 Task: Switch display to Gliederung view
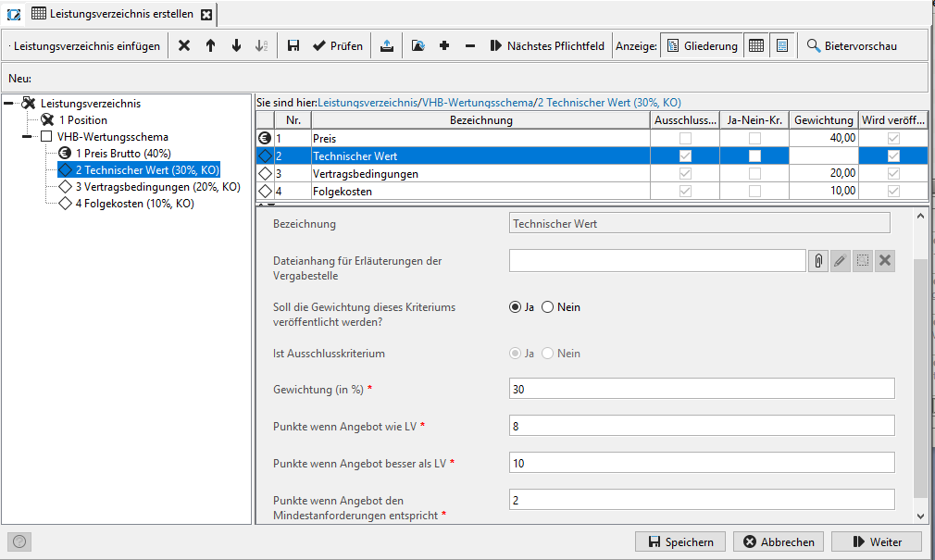(702, 45)
